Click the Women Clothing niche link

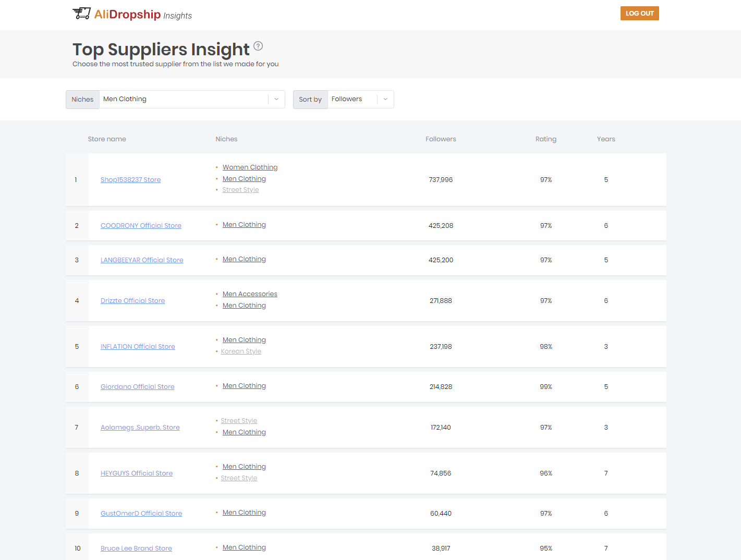point(250,167)
